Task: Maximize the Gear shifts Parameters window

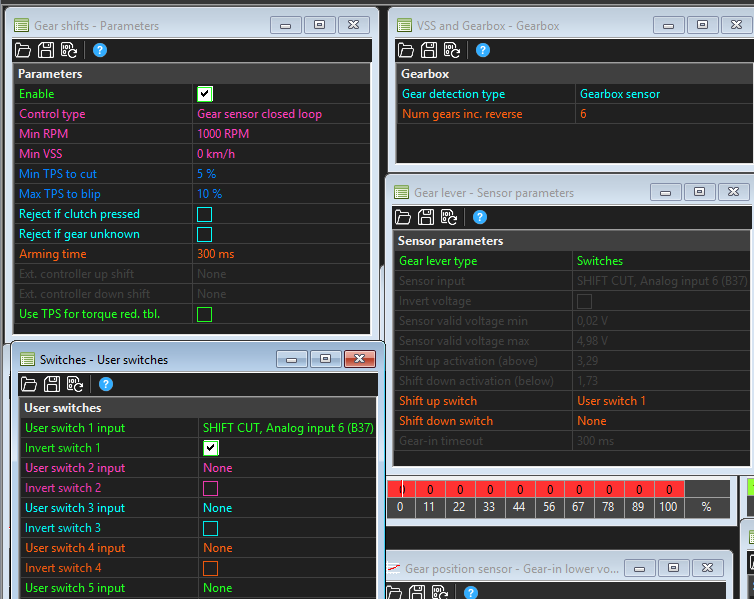Action: [319, 25]
